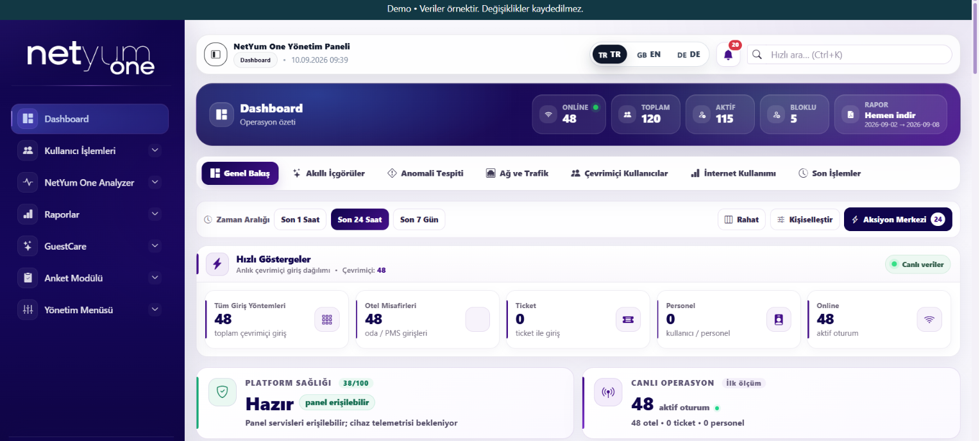The height and width of the screenshot is (441, 980).
Task: Click the Otel Misafirleri card icon
Action: tap(477, 319)
